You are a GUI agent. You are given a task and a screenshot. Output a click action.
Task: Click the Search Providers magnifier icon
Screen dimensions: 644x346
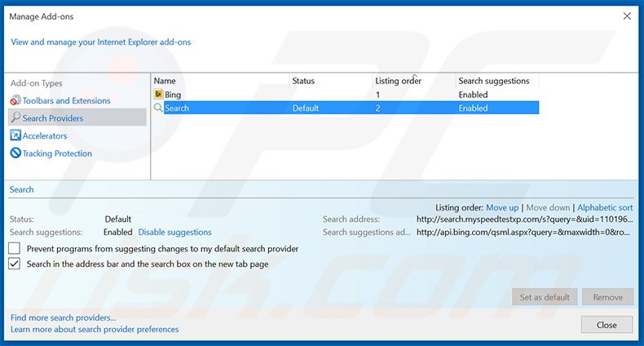(x=15, y=118)
